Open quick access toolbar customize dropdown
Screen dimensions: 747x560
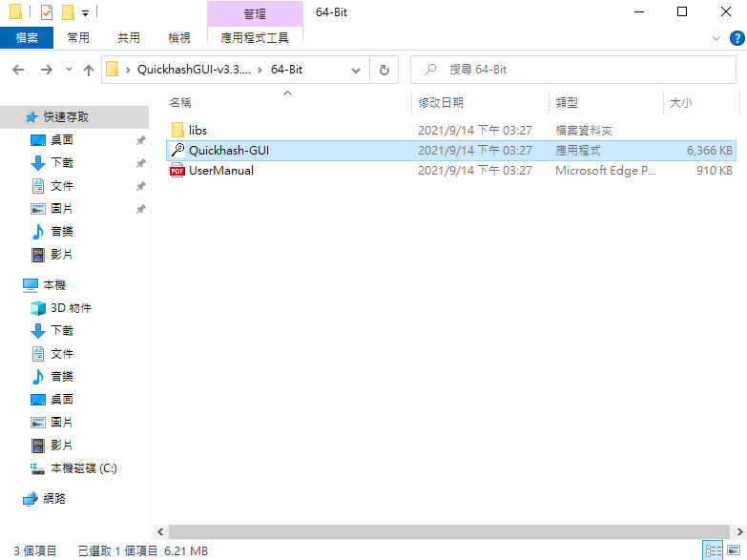[x=85, y=12]
